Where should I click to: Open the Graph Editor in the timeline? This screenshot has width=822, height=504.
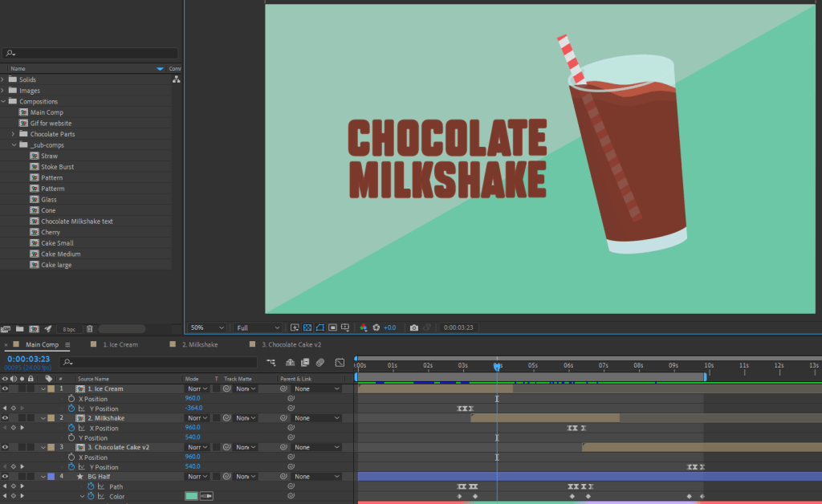pos(340,363)
